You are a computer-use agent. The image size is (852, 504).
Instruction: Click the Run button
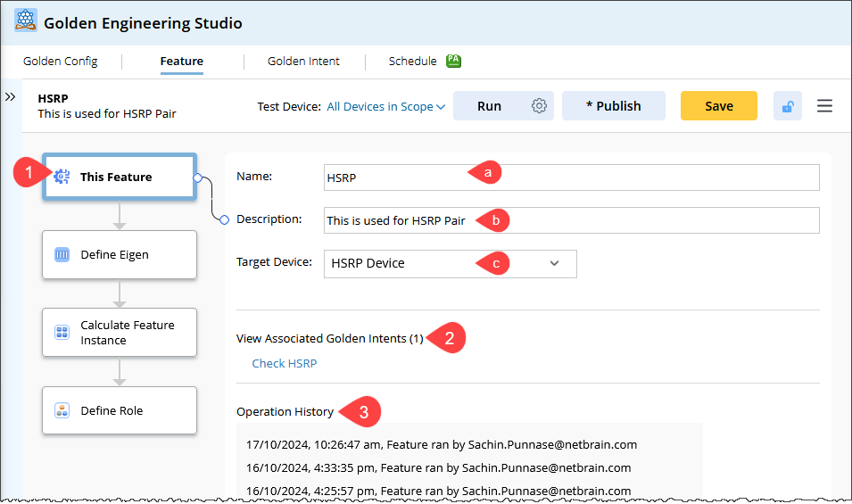click(x=489, y=106)
